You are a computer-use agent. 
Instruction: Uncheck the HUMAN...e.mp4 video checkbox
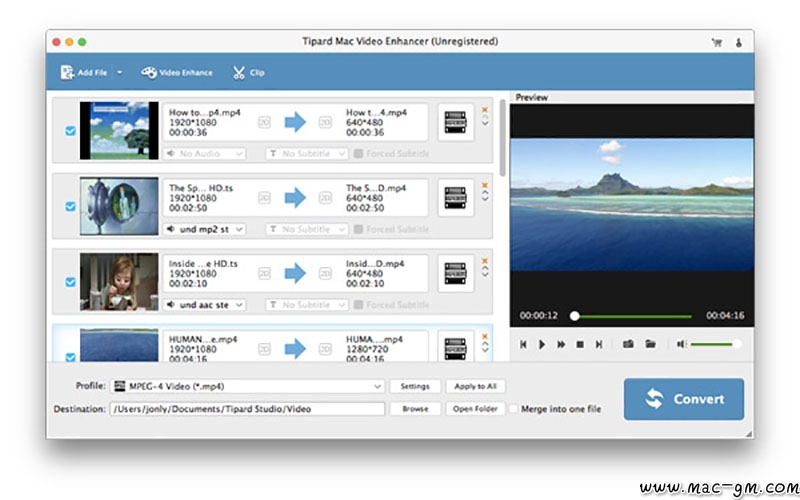click(x=70, y=357)
